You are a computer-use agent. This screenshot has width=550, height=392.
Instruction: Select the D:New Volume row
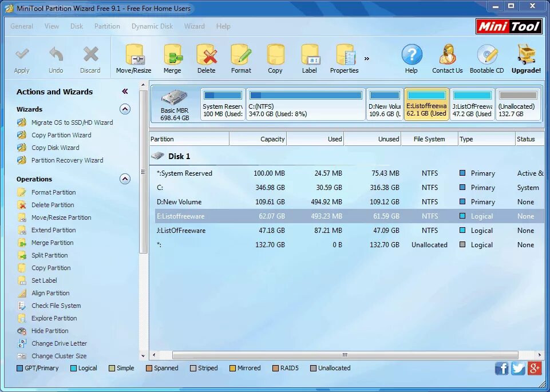tap(349, 202)
